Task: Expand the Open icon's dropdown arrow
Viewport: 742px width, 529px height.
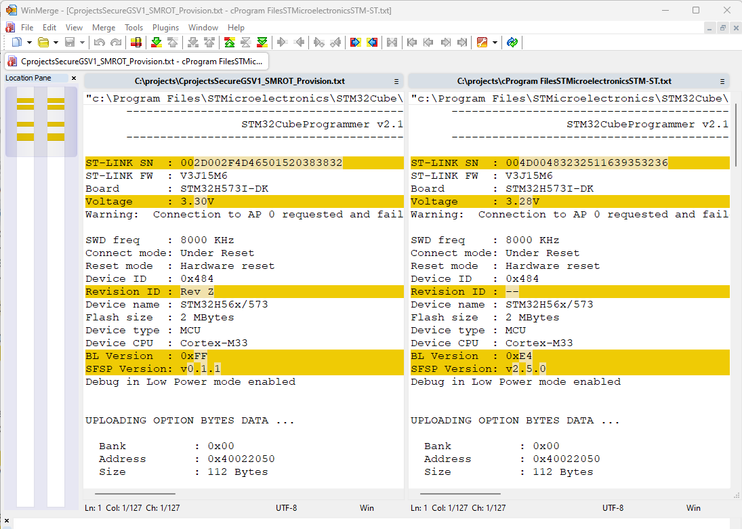Action: (x=55, y=43)
